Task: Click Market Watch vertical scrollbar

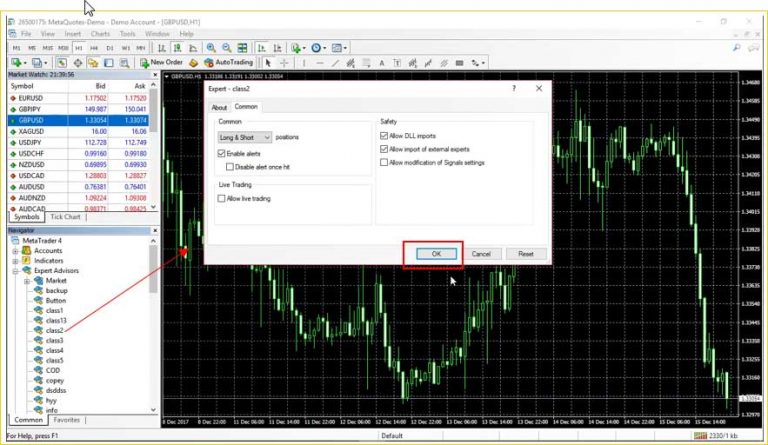Action: pyautogui.click(x=153, y=146)
